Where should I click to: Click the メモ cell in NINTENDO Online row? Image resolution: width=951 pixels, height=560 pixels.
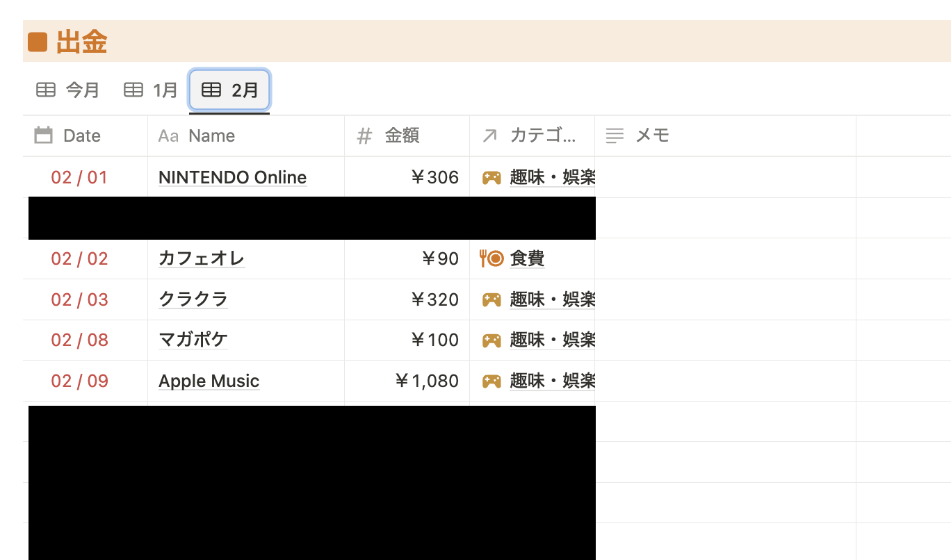[725, 177]
